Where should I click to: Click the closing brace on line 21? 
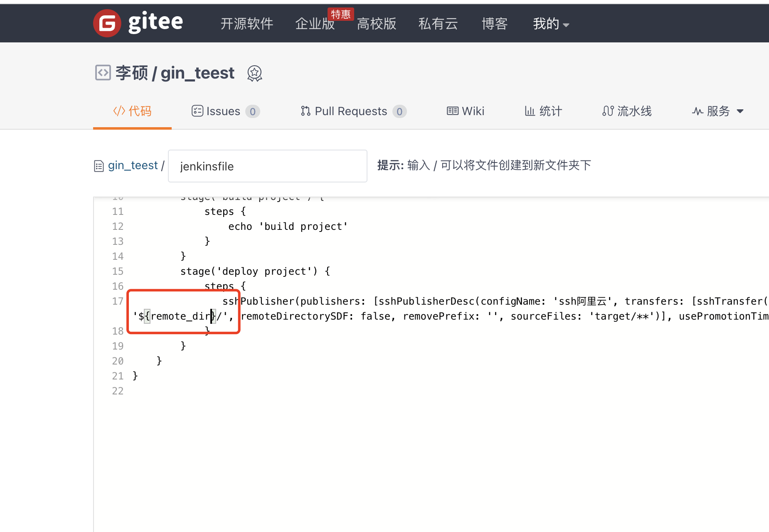pos(135,376)
